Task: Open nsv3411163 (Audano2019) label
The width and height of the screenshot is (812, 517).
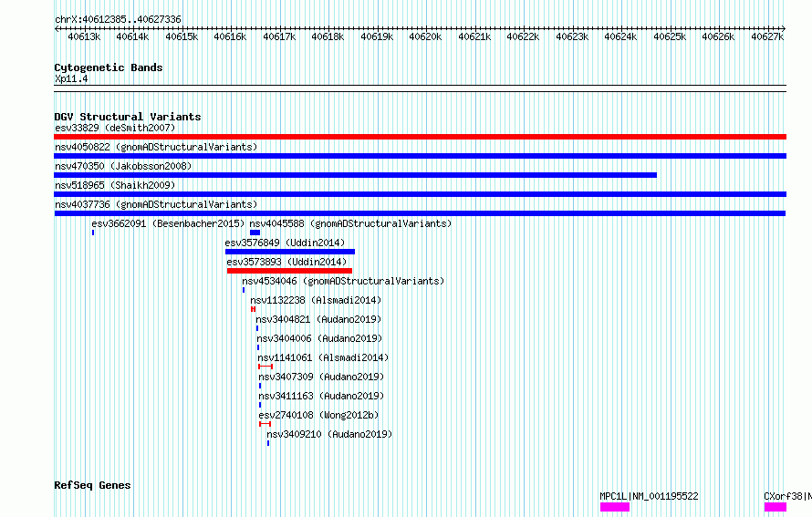Action: click(321, 396)
